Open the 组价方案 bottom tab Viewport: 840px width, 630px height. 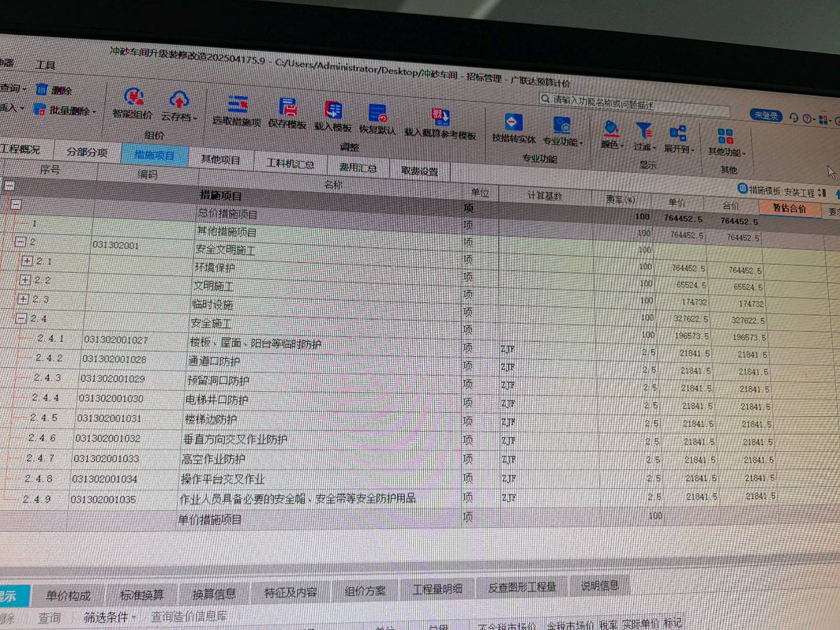pos(365,590)
